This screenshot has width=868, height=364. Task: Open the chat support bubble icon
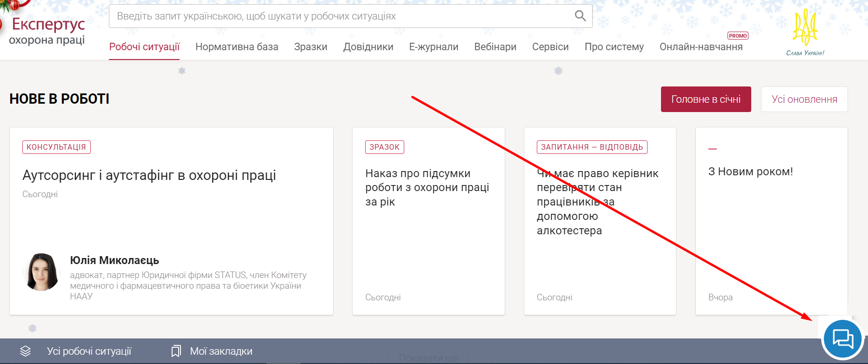[x=843, y=339]
